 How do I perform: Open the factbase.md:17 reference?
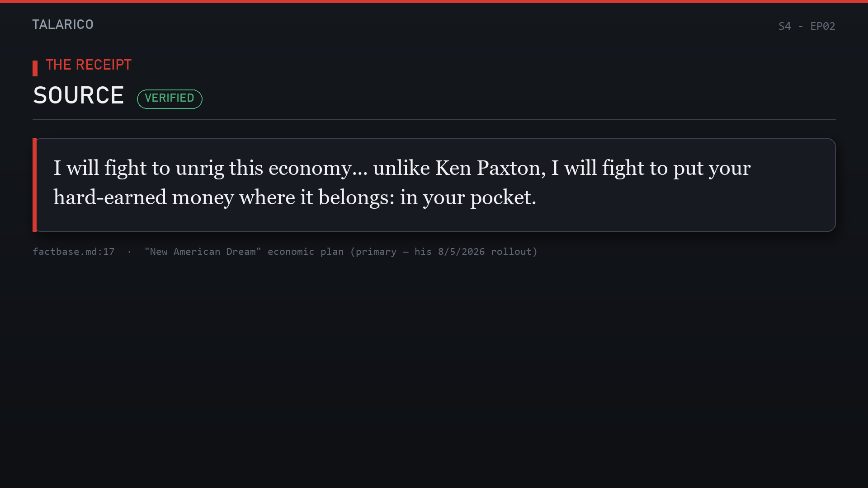point(74,252)
